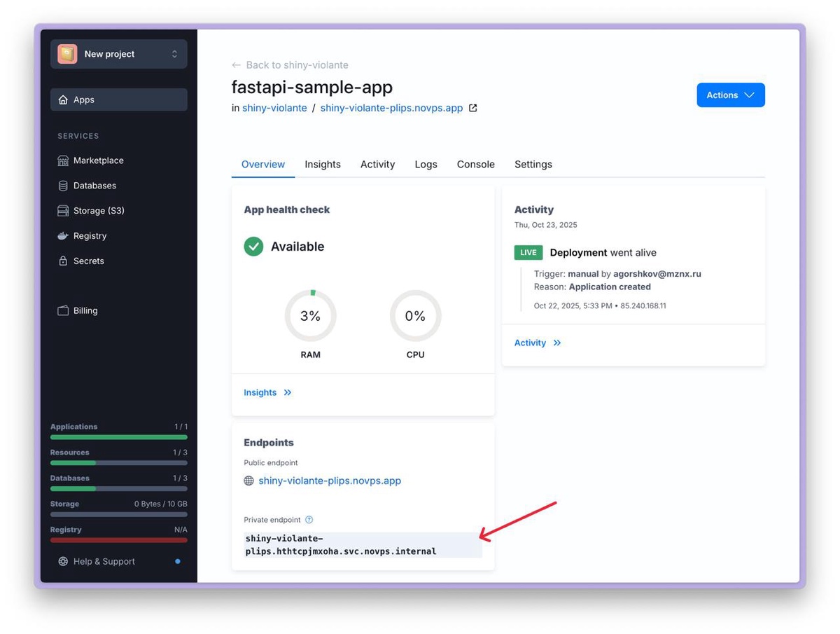Select the Console tab
840x634 pixels.
[475, 165]
